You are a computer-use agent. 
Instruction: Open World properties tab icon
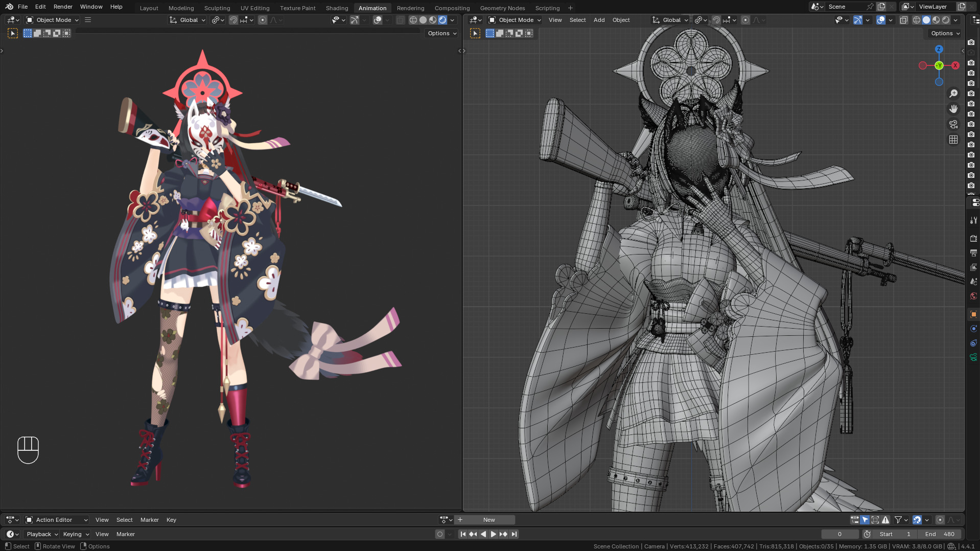[x=973, y=296]
